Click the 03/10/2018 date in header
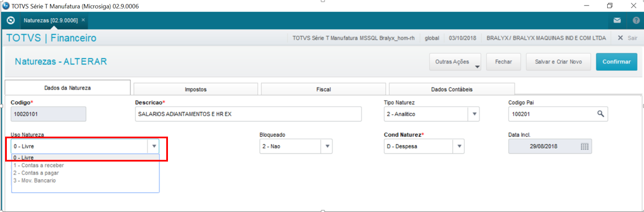 click(462, 38)
